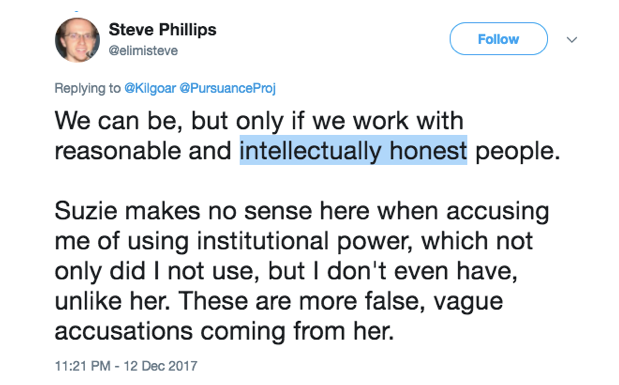Click the highlighted 'intellectually honest' text
This screenshot has height=385, width=619.
click(x=353, y=150)
